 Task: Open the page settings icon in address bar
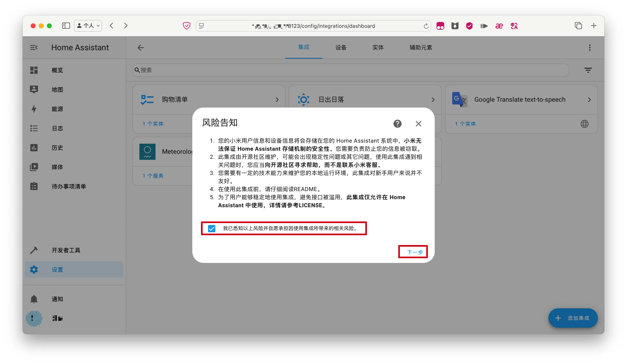(x=202, y=26)
